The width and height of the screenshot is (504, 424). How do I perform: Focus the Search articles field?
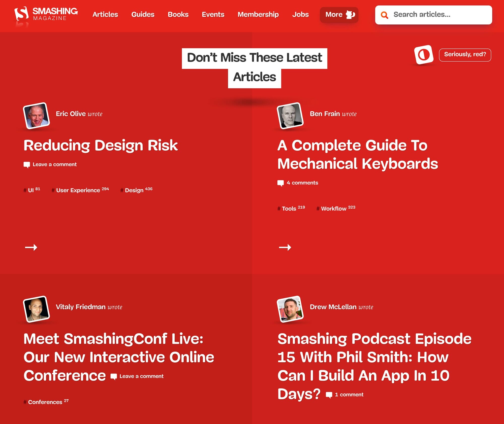coord(433,15)
